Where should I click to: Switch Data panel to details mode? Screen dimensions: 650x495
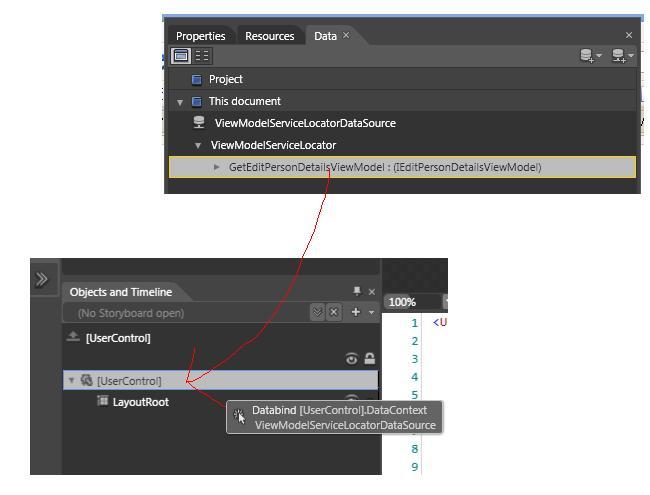pyautogui.click(x=202, y=57)
